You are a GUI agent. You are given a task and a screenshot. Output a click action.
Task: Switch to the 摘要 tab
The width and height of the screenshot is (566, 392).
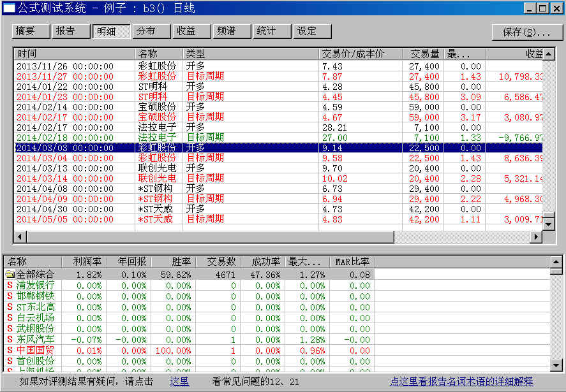point(31,31)
